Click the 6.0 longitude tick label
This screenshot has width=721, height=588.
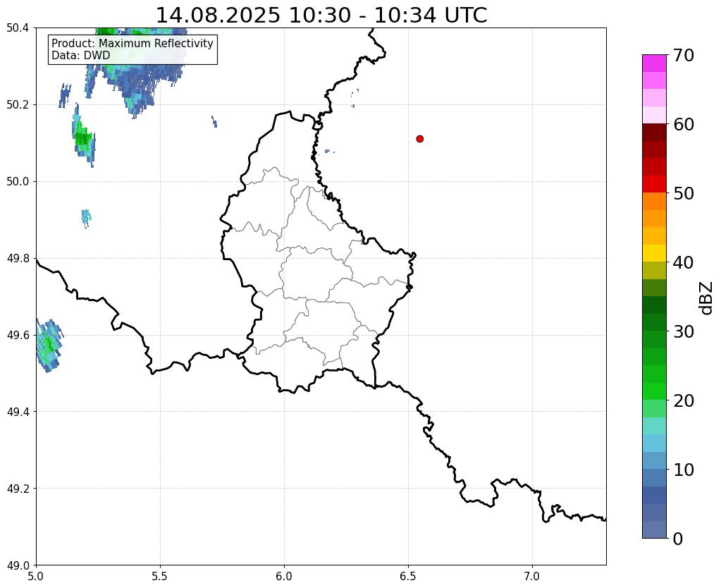point(284,577)
